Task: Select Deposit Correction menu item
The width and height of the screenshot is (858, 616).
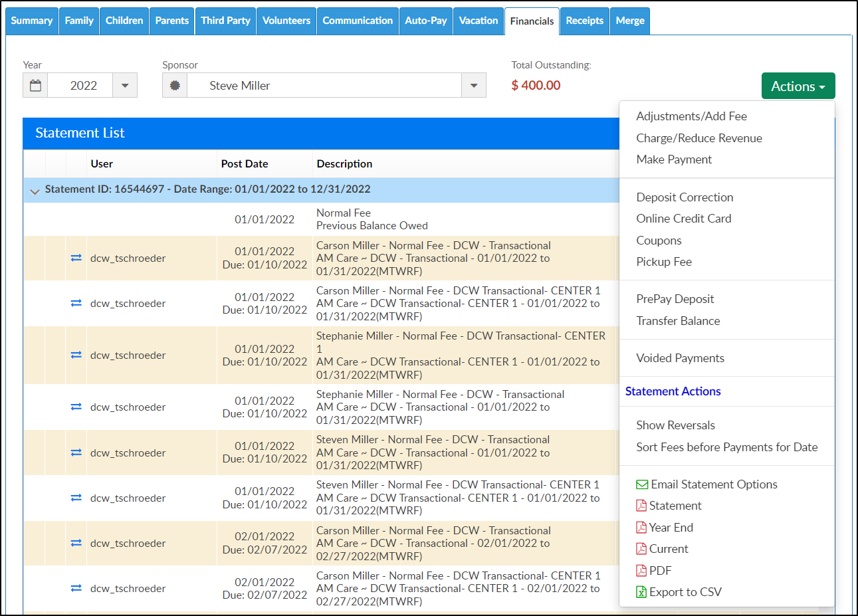Action: [685, 197]
